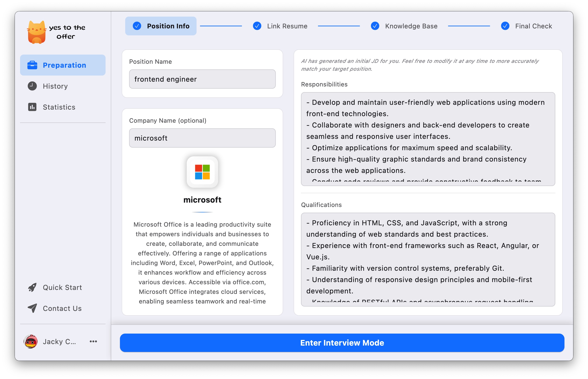
Task: Click Jacky's user avatar picture
Action: (31, 341)
